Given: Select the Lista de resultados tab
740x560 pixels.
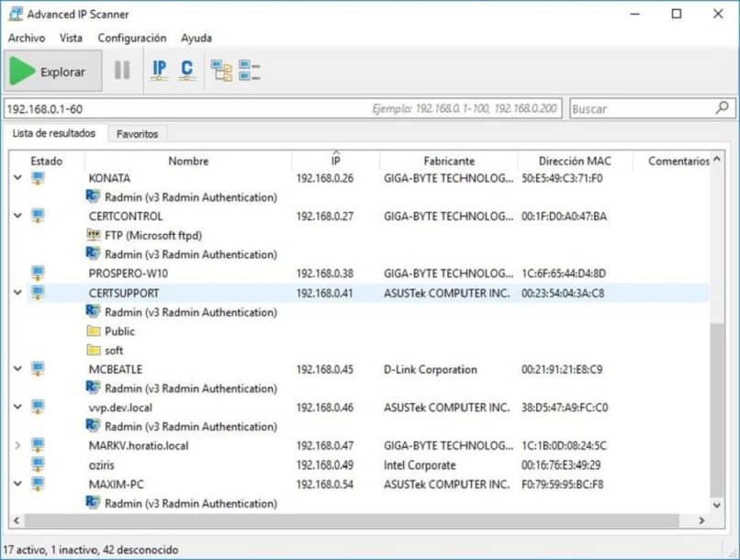Looking at the screenshot, I should pyautogui.click(x=54, y=133).
